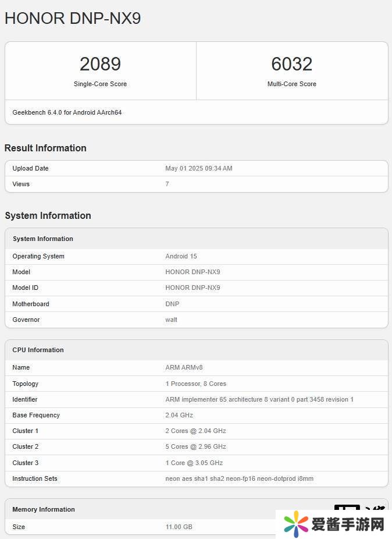Click Geekbench 6.4.0 for Android AArch64 text
Image resolution: width=392 pixels, height=539 pixels.
(x=67, y=112)
